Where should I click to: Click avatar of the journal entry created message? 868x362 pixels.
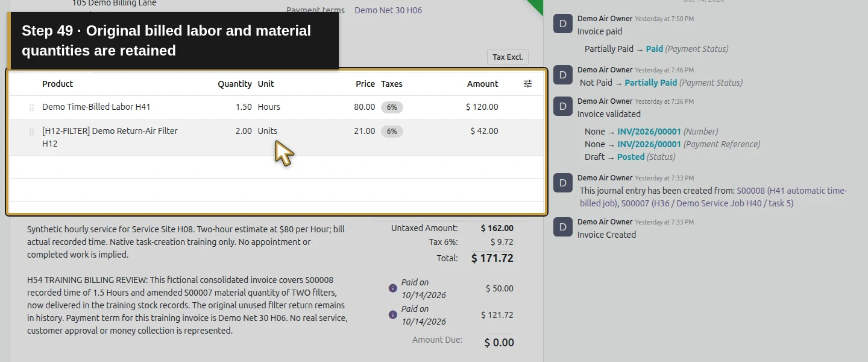pyautogui.click(x=563, y=183)
